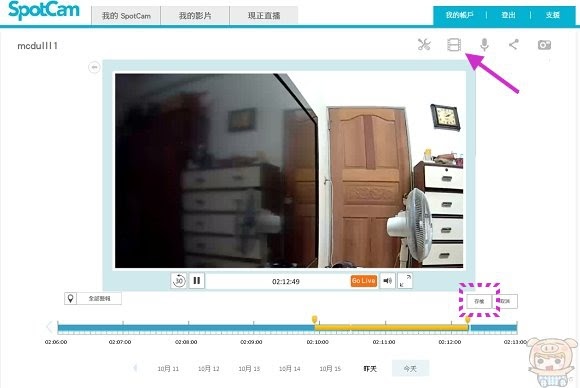Go to earlier timeline with left arrow
The width and height of the screenshot is (580, 388).
tap(50, 327)
